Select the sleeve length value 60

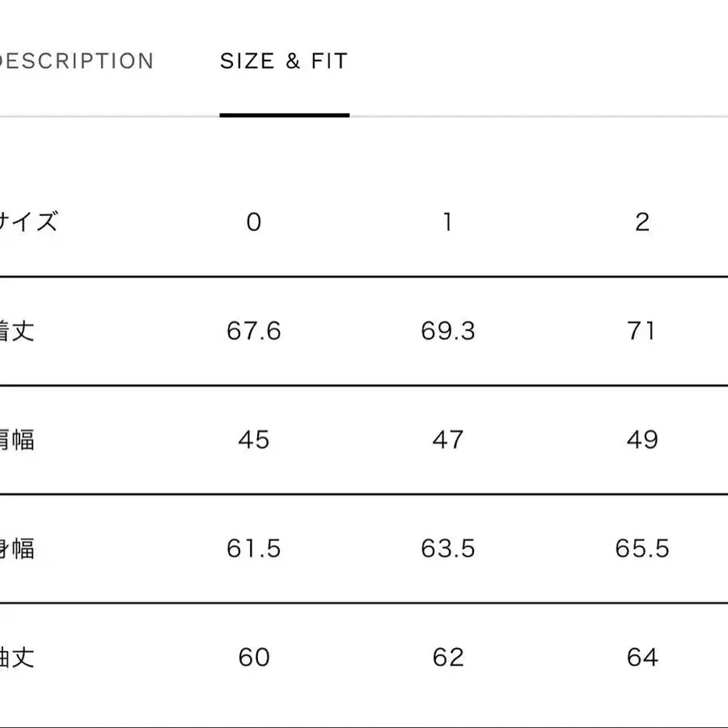coord(254,658)
